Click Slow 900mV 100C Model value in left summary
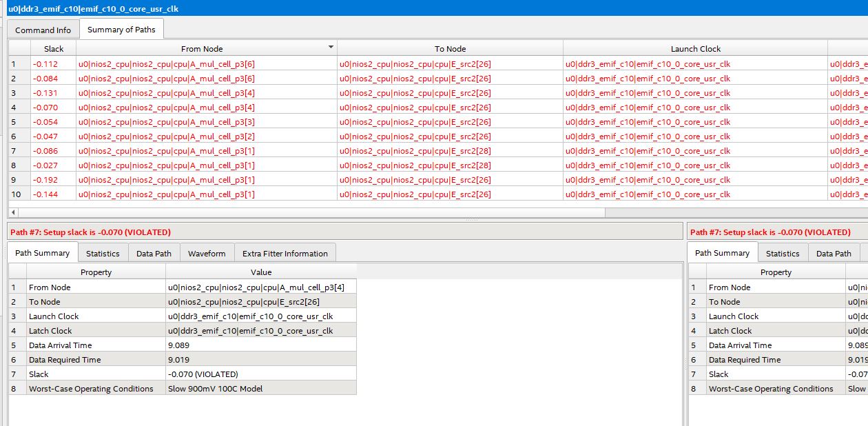 pos(261,388)
